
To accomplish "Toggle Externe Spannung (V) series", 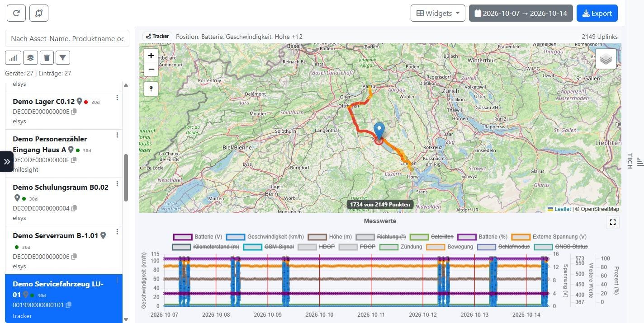I will tap(549, 237).
